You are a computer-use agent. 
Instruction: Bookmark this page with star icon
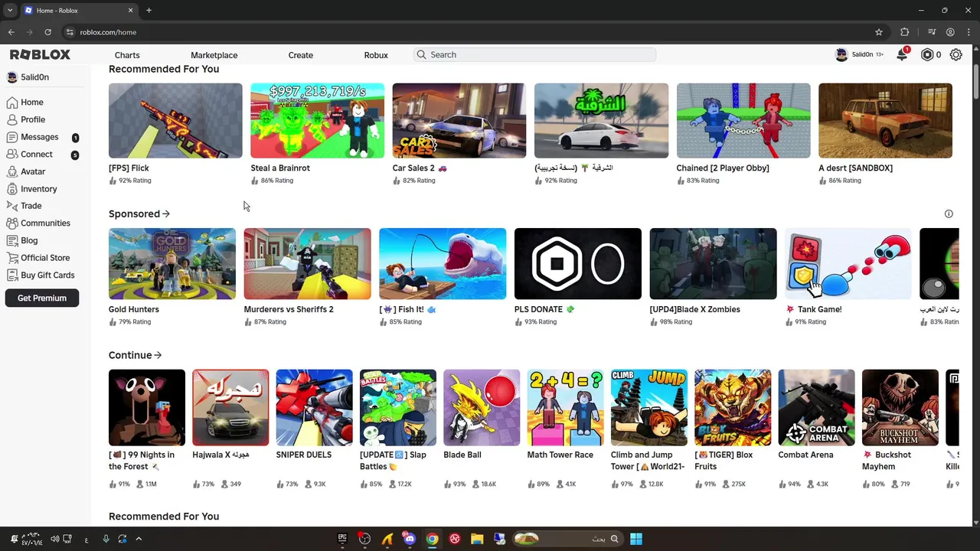(879, 32)
